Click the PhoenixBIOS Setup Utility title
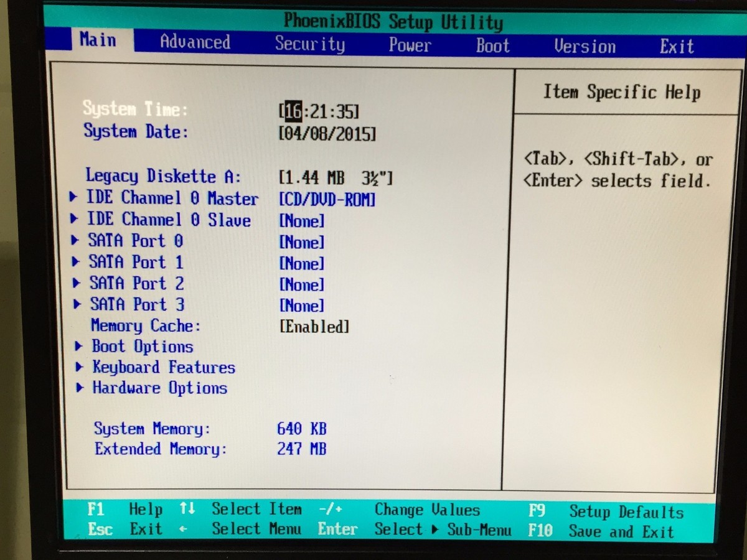 click(393, 22)
